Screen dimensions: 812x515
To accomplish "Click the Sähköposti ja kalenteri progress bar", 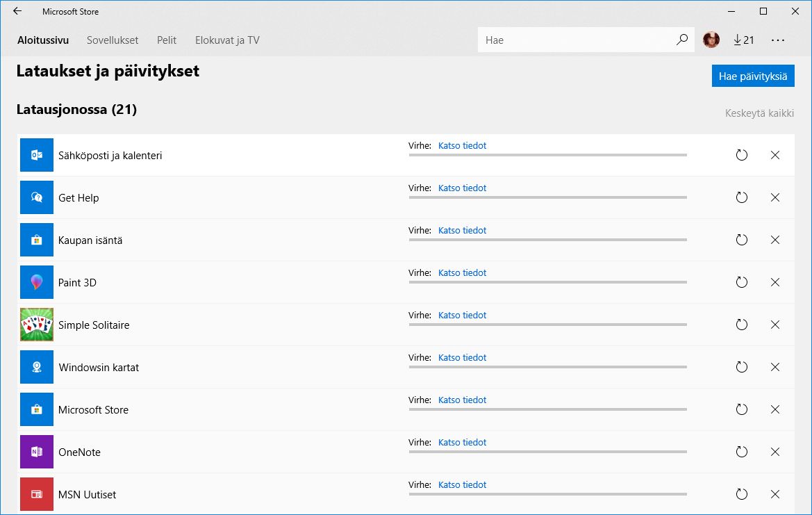I will 548,155.
